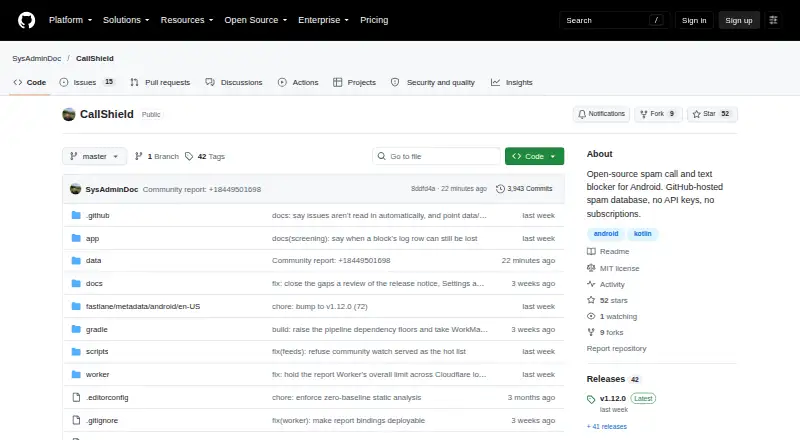This screenshot has height=440, width=800.
Task: Open SysAdminDoc's avatar in the commit row
Action: click(x=76, y=189)
